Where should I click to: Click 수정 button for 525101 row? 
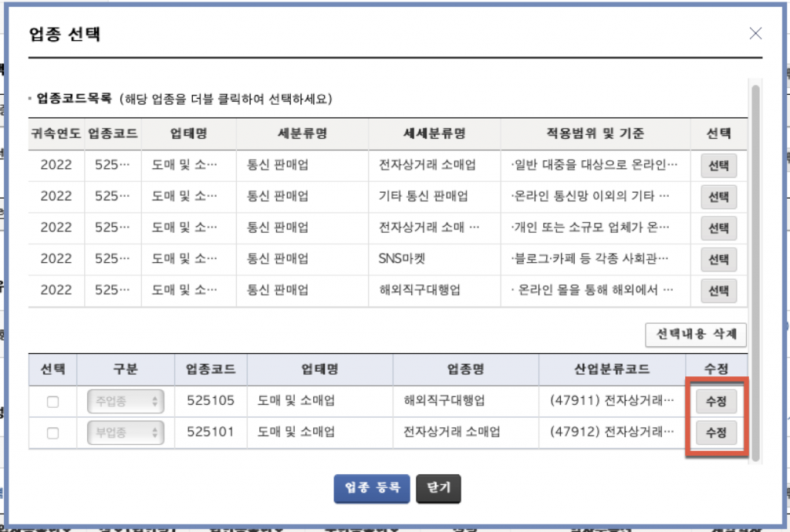(716, 433)
